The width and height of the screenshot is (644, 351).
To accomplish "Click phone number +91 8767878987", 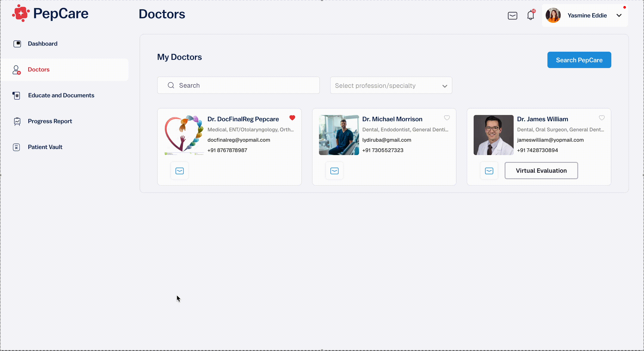I will tap(227, 150).
